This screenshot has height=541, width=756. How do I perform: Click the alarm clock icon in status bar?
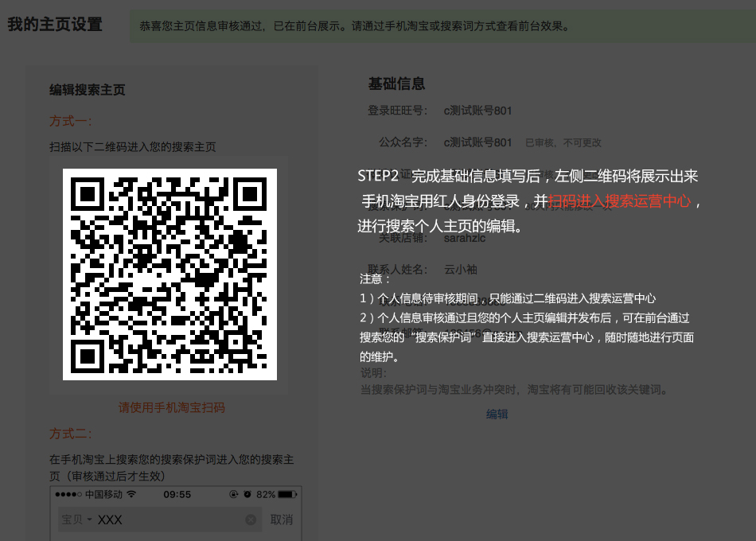[247, 494]
